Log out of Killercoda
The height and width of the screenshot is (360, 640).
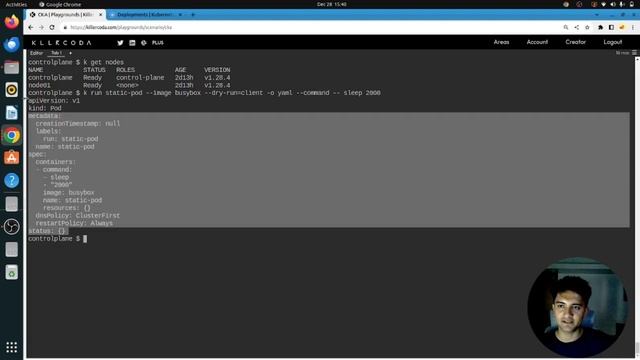pos(613,42)
